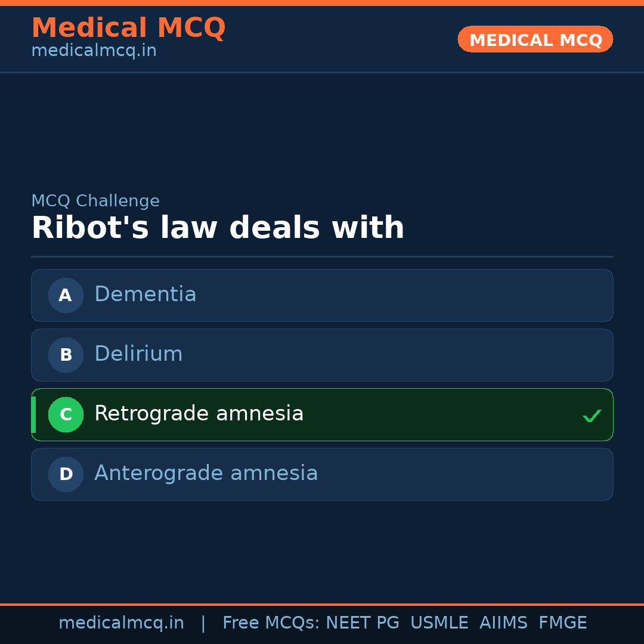Click the Ribot's law question heading
This screenshot has width=644, height=644.
coord(218,228)
